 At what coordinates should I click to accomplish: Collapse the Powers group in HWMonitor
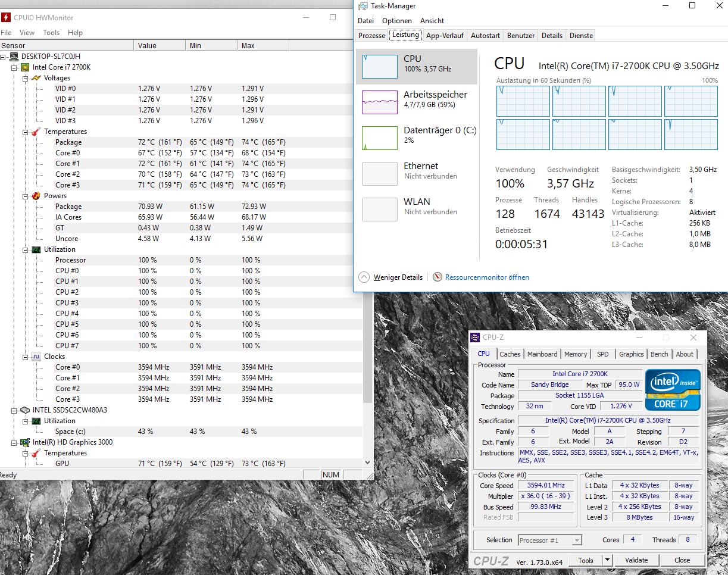26,196
